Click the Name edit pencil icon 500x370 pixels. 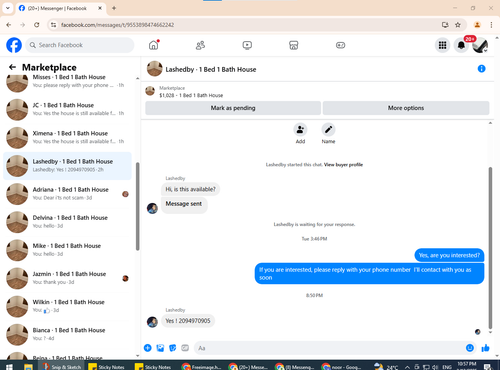point(328,130)
